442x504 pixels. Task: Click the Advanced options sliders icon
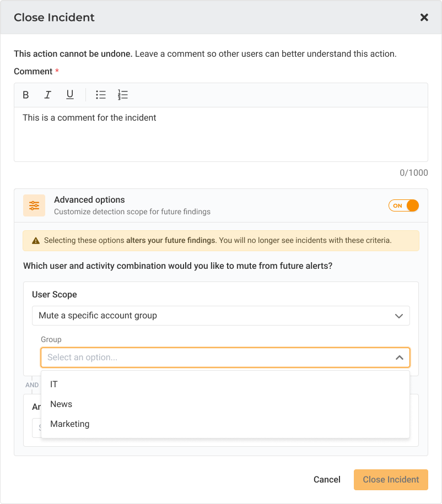tap(34, 205)
